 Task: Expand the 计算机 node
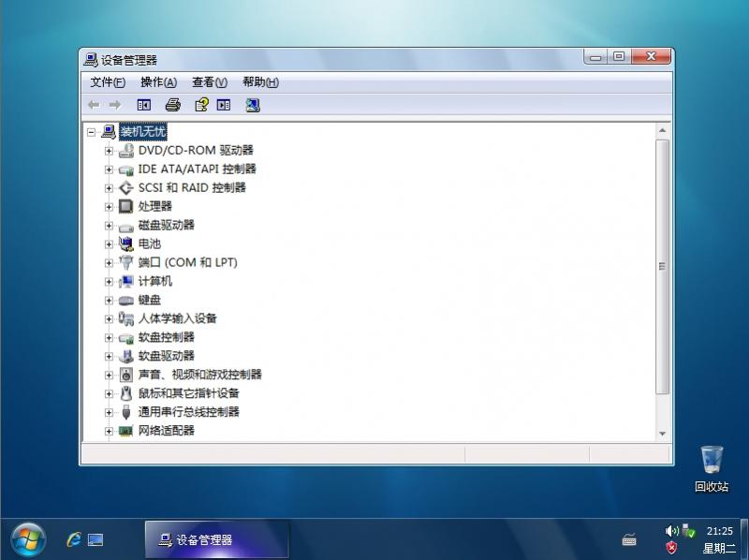click(109, 282)
